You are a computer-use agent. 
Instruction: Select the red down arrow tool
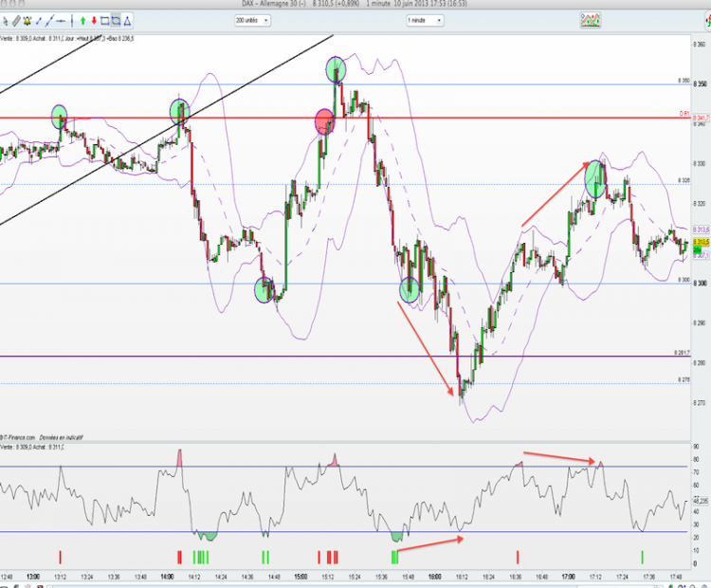94,21
